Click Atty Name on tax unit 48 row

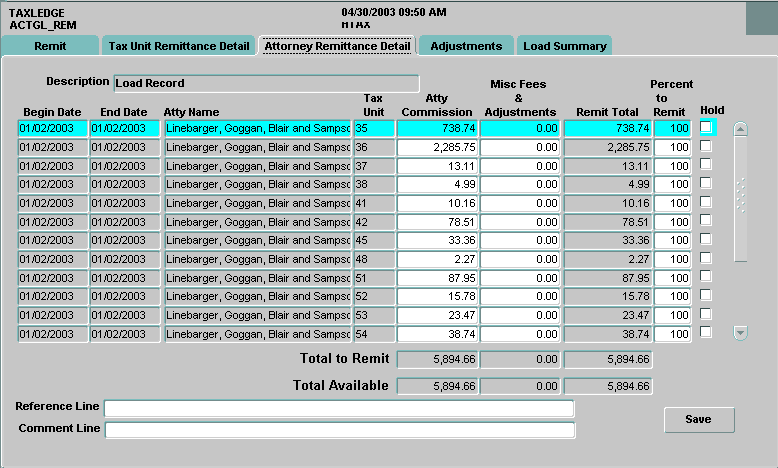pos(257,259)
